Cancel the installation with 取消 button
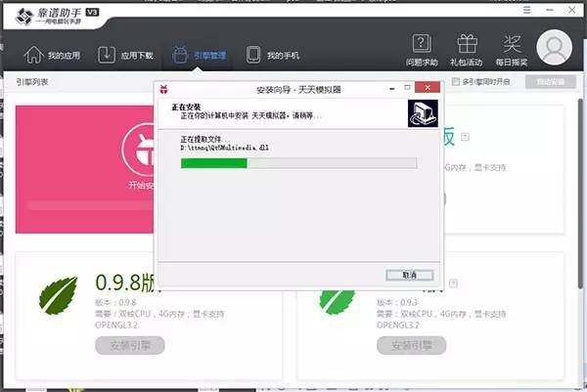587x392 pixels. 410,275
